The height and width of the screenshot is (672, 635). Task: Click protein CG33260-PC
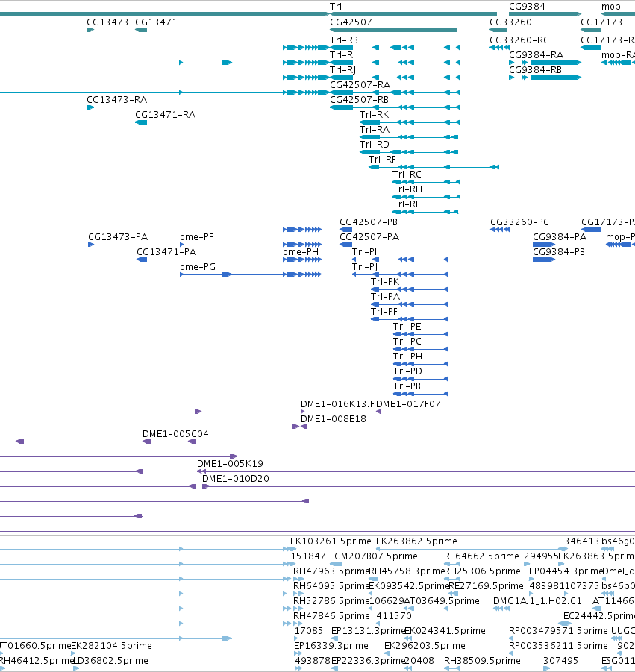click(x=519, y=222)
